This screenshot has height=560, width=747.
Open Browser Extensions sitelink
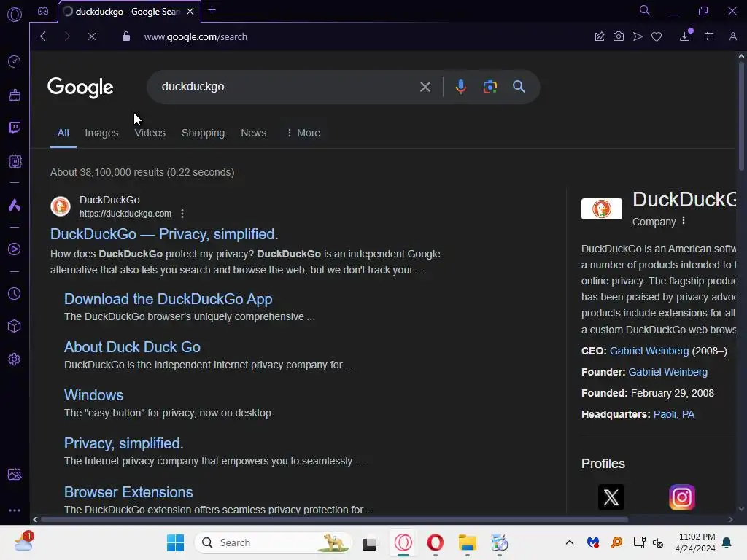pyautogui.click(x=128, y=492)
